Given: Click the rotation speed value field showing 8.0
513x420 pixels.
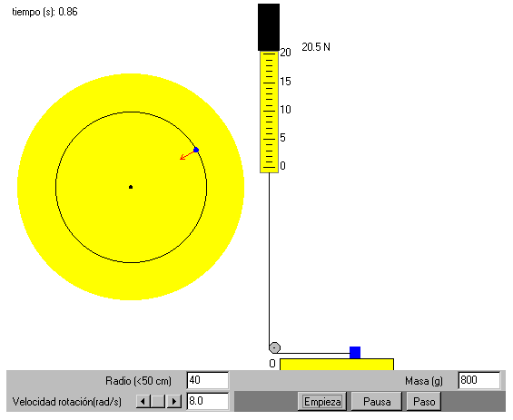Looking at the screenshot, I should pyautogui.click(x=207, y=401).
